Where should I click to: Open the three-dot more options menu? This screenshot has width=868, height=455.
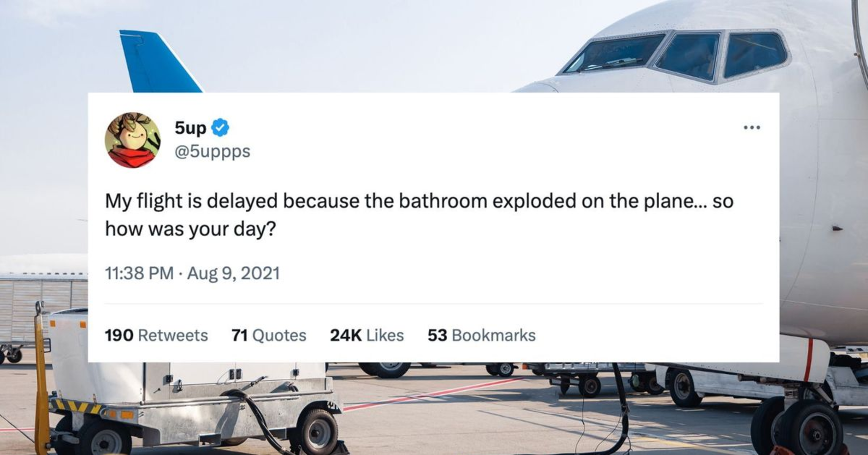pyautogui.click(x=751, y=128)
